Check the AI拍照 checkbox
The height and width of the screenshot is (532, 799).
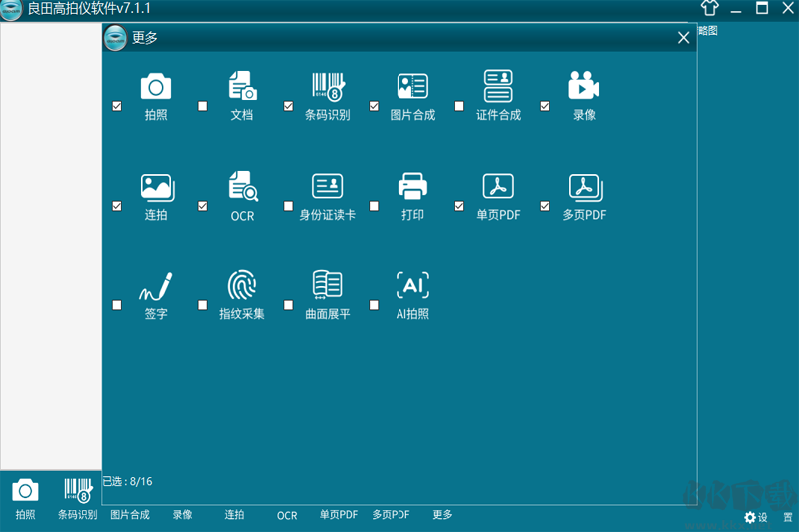(374, 305)
